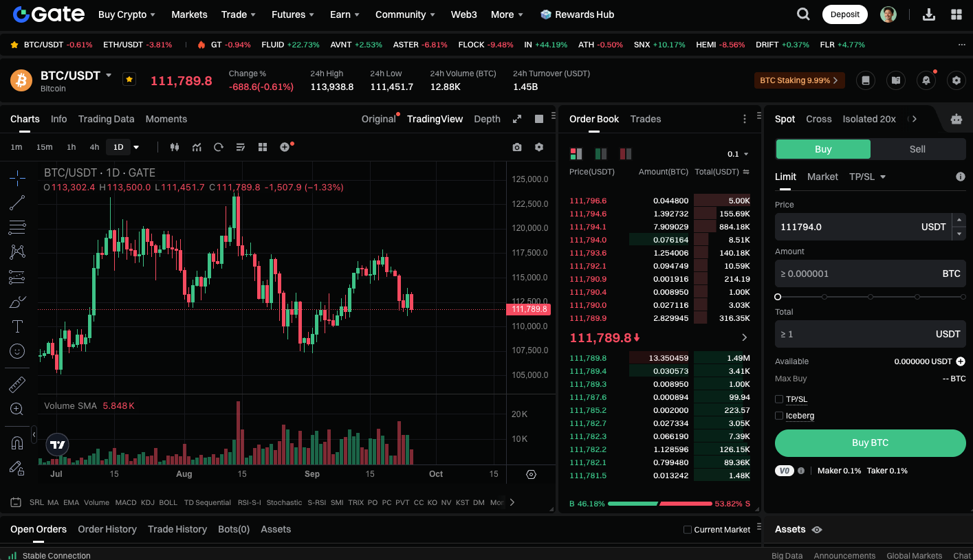Open BTC/USDT pair selector dropdown
Viewport: 973px width, 560px height.
tap(109, 75)
